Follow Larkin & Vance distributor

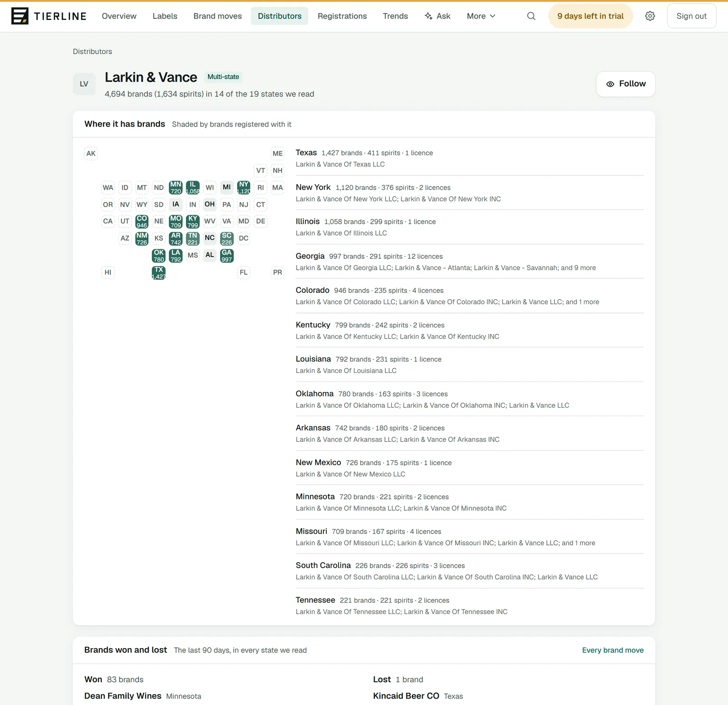pos(626,84)
